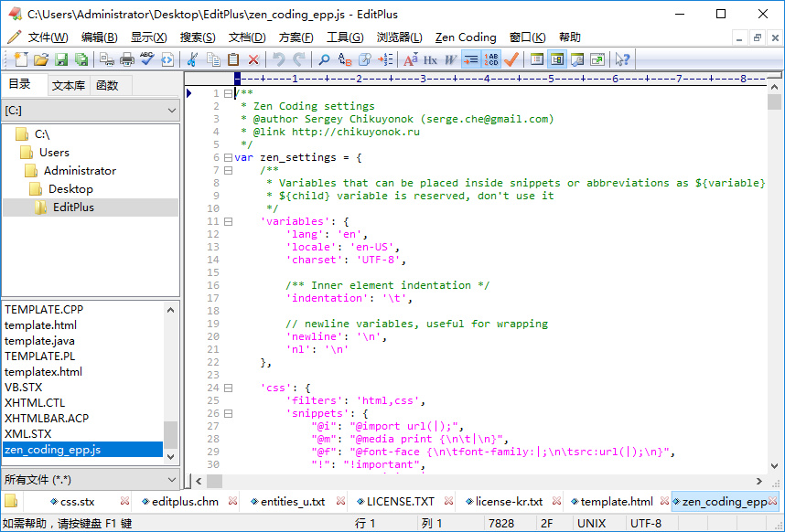Screen dimensions: 785x532
Task: Run the ABC spell check icon
Action: click(146, 59)
